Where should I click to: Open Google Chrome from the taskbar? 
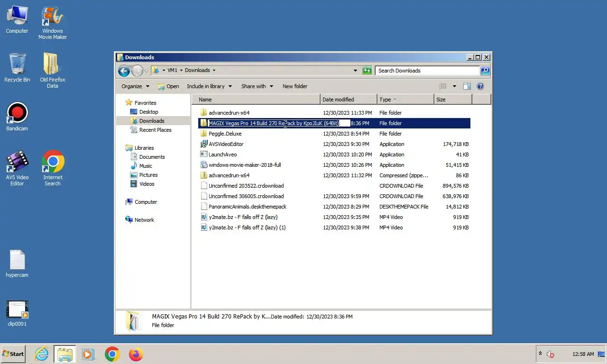pos(112,354)
